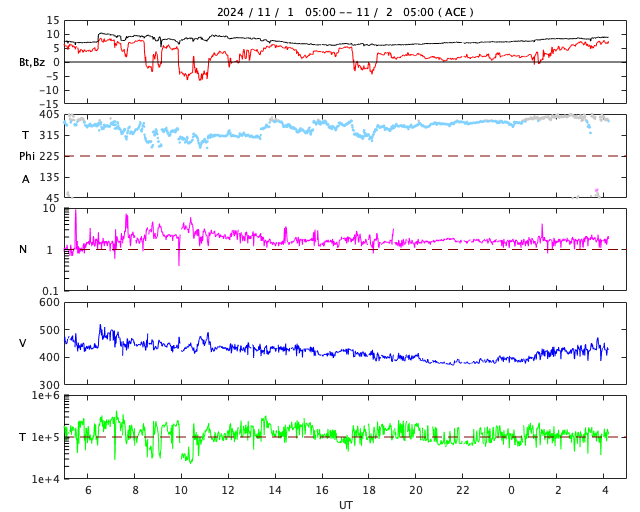Click the −10 tick on the Bt,Bz axis

point(49,90)
